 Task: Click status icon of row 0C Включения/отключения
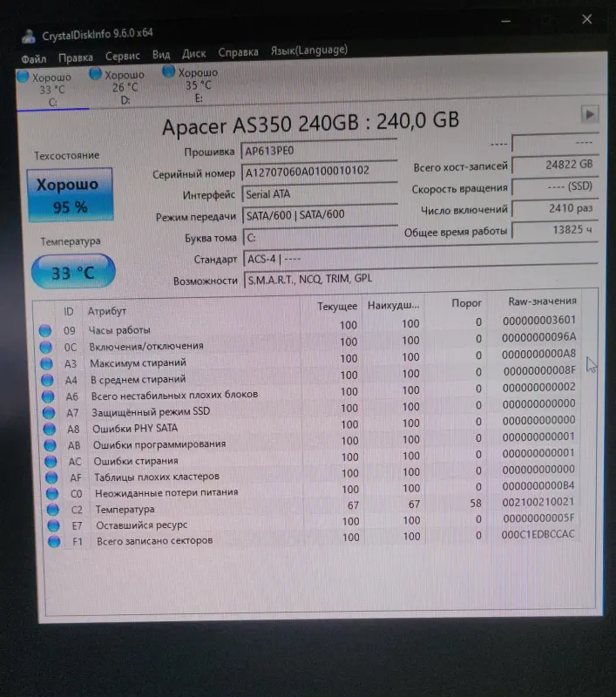click(x=46, y=347)
